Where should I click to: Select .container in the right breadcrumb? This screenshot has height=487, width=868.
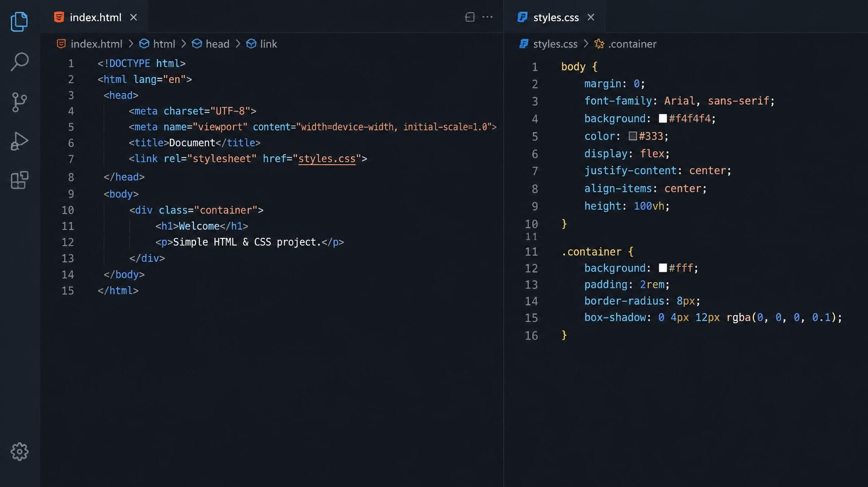[x=632, y=44]
